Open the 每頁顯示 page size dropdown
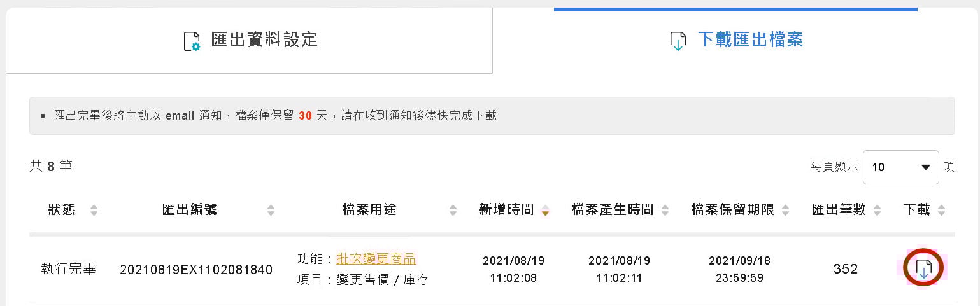 [x=900, y=167]
